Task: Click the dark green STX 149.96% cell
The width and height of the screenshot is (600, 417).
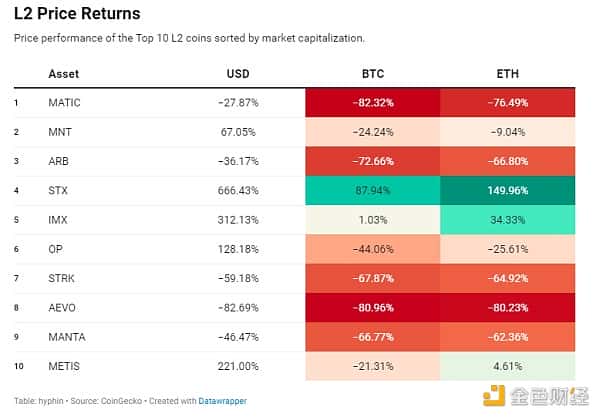Action: point(507,186)
